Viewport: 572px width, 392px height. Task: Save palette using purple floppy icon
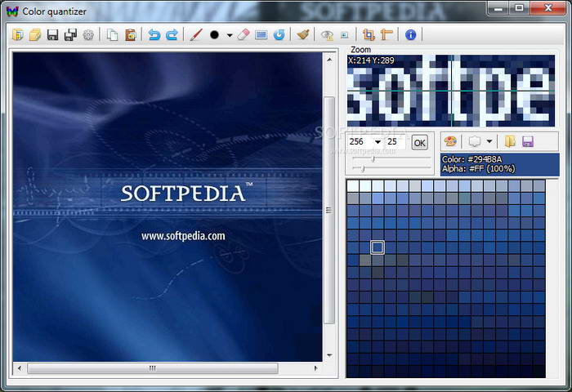coord(528,141)
